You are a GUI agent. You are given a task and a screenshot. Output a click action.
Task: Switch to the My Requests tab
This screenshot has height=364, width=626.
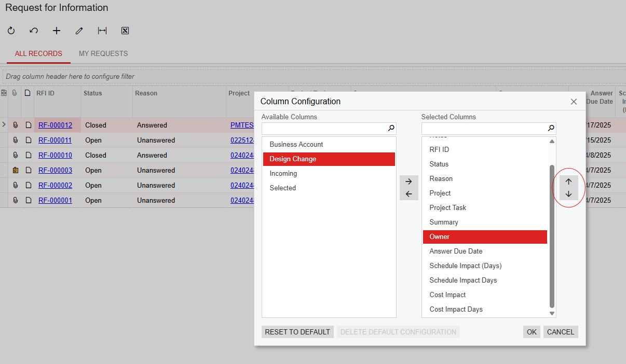coord(103,53)
